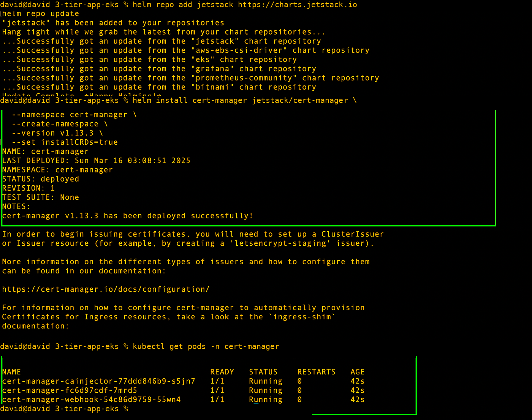Click the 1/1 ready value for cainjector pod
Image resolution: width=532 pixels, height=420 pixels.
[217, 381]
